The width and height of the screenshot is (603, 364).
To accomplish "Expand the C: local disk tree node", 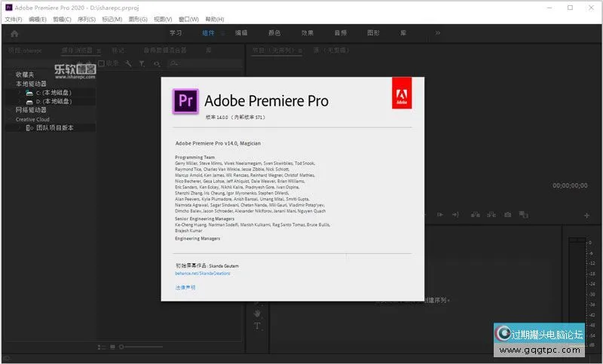I will [20, 93].
